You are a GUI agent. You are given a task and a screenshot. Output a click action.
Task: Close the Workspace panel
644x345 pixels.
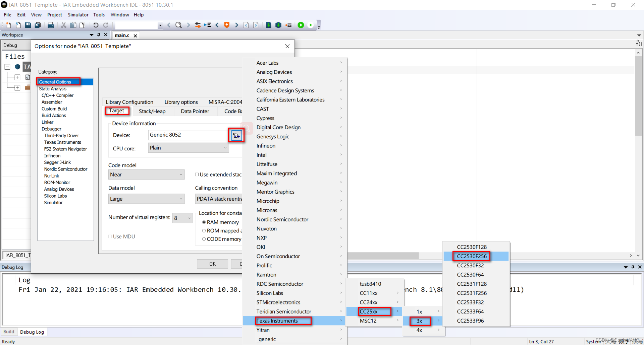click(106, 35)
